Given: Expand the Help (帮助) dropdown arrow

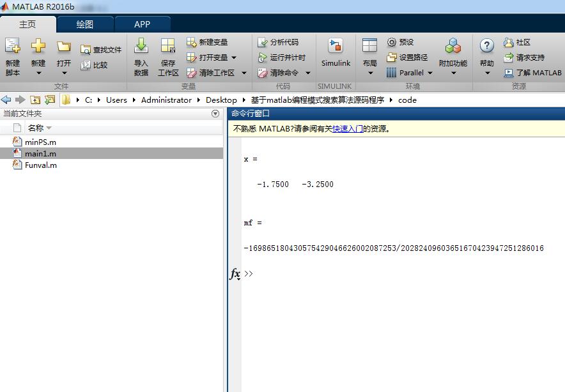Looking at the screenshot, I should 487,73.
